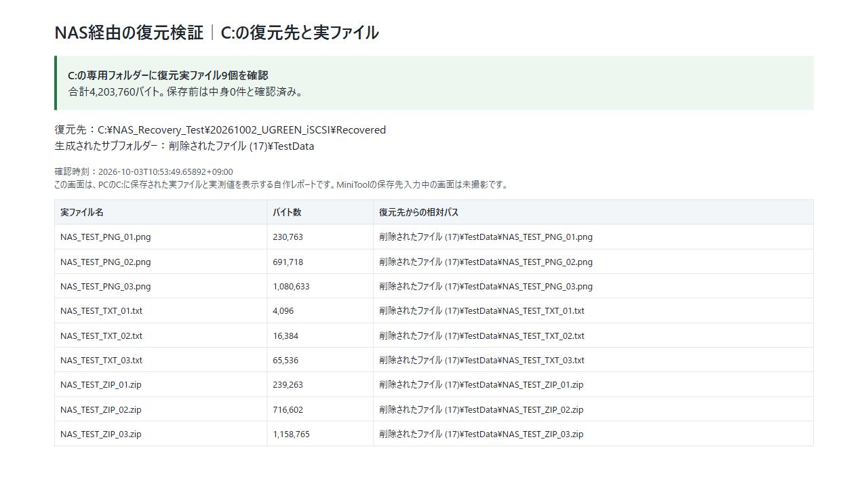Click byte value '65,536'
Image resolution: width=868 pixels, height=488 pixels.
coord(285,361)
